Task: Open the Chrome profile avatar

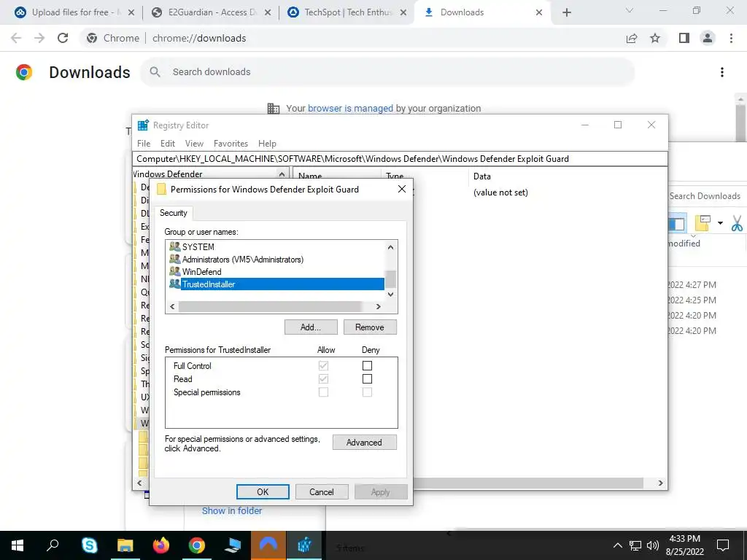Action: tap(708, 38)
